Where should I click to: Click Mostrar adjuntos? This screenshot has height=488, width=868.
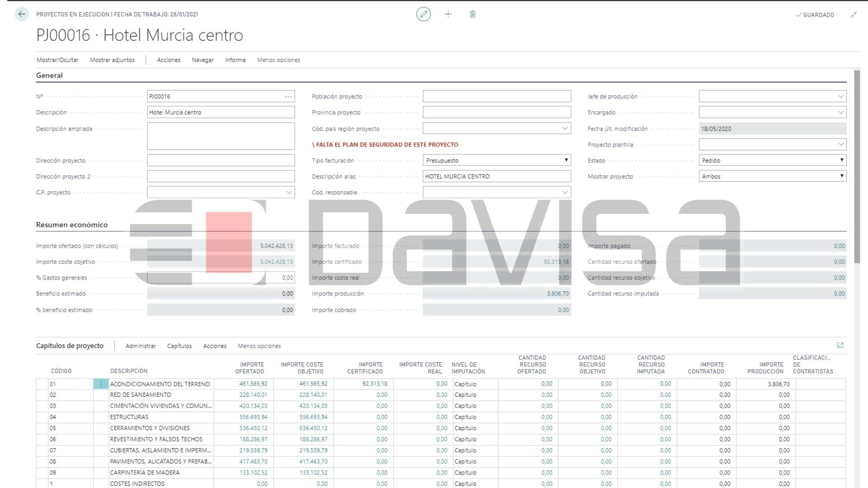(x=112, y=60)
